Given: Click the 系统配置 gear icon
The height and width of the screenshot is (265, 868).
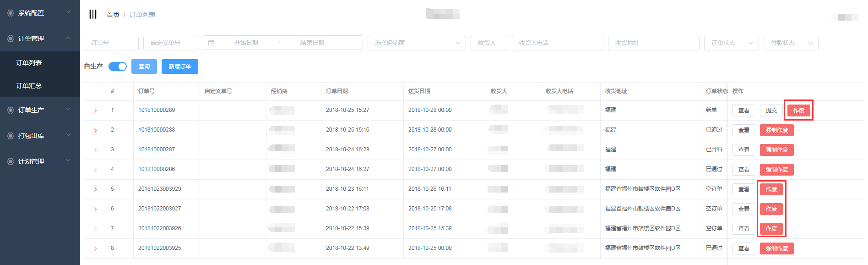Looking at the screenshot, I should click(10, 13).
